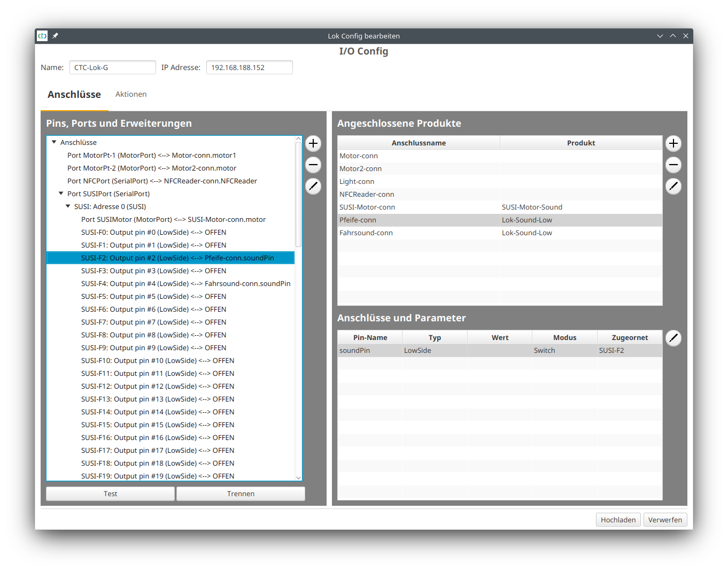Screen dimensions: 728x571
Task: Click the Verwerfen button
Action: pos(665,520)
